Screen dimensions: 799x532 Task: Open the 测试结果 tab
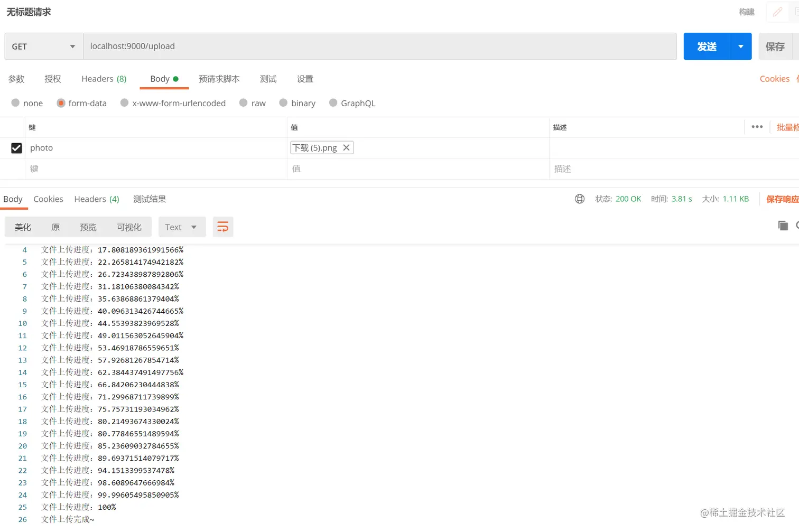click(x=150, y=199)
